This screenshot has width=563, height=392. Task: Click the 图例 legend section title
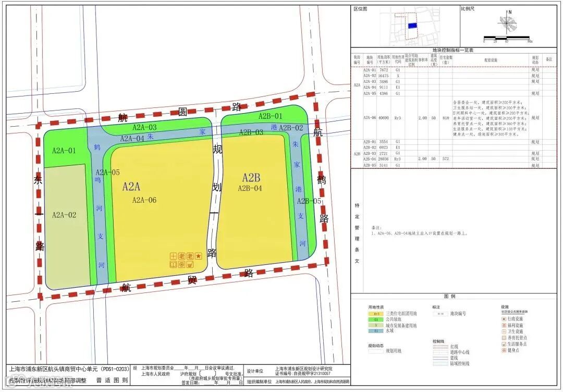pyautogui.click(x=449, y=297)
